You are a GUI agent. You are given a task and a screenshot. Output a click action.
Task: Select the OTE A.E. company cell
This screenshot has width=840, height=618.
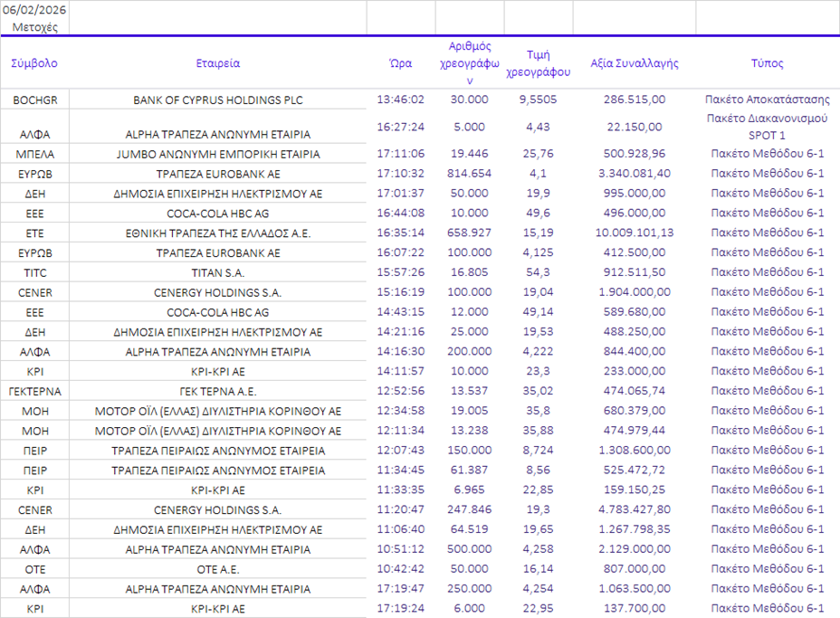(218, 569)
